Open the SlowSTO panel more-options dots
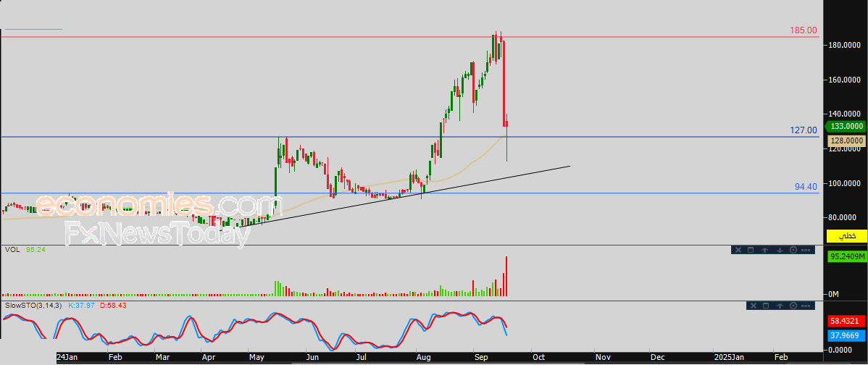868x365 pixels. (x=806, y=306)
